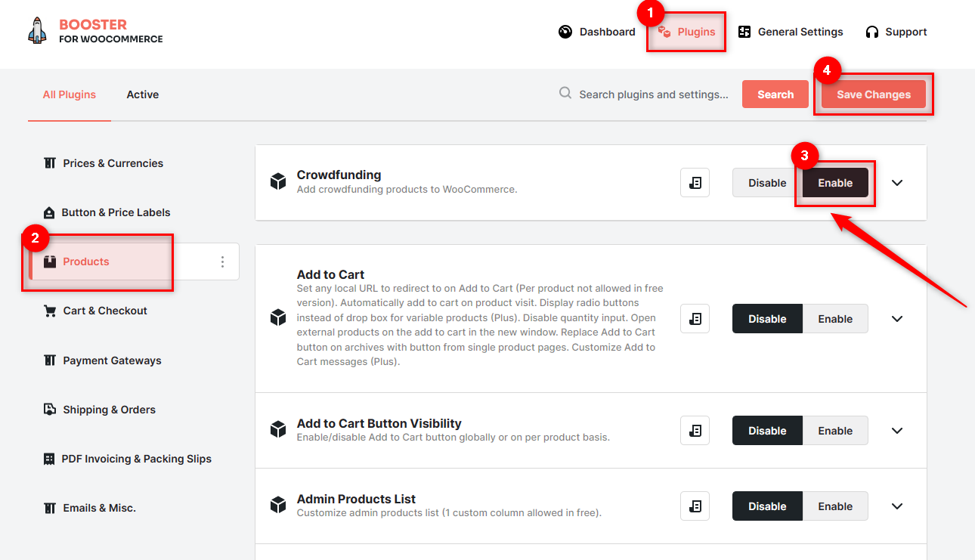The height and width of the screenshot is (560, 975).
Task: Click the Save Changes button
Action: point(874,94)
